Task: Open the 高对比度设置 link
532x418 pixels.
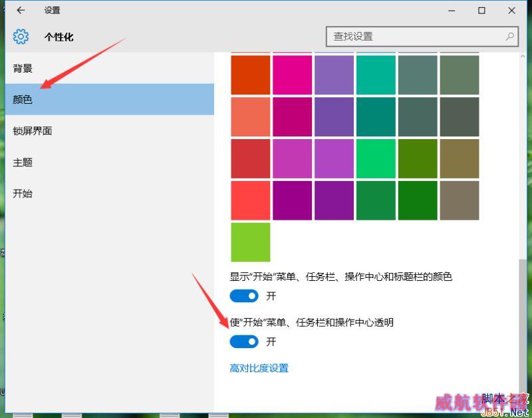Action: (x=259, y=368)
